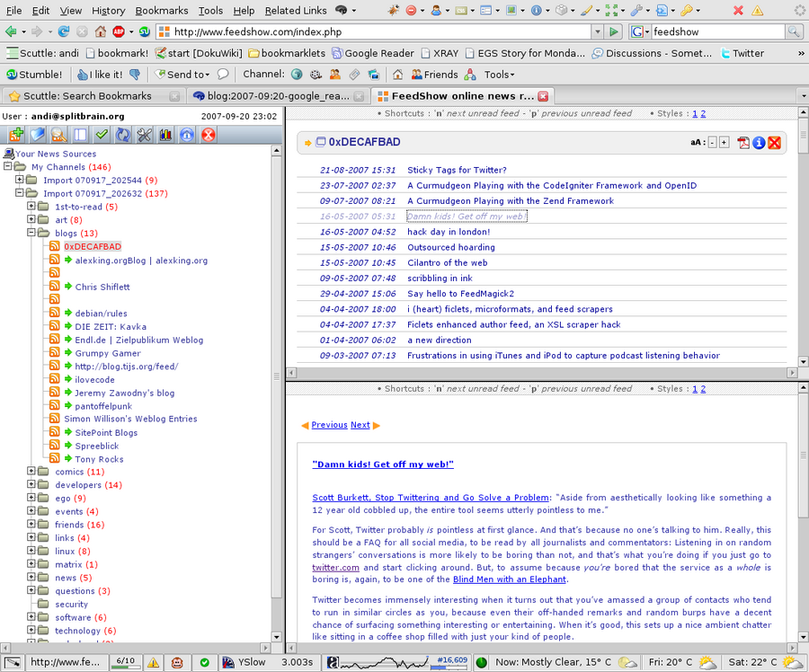Click the Next article link
The image size is (809, 672).
(x=360, y=425)
